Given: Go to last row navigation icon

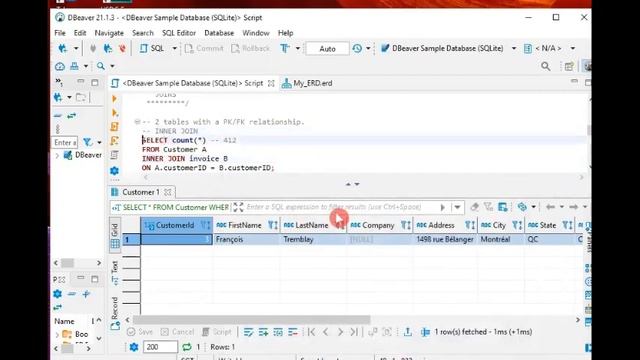Looking at the screenshot, I should [x=354, y=332].
